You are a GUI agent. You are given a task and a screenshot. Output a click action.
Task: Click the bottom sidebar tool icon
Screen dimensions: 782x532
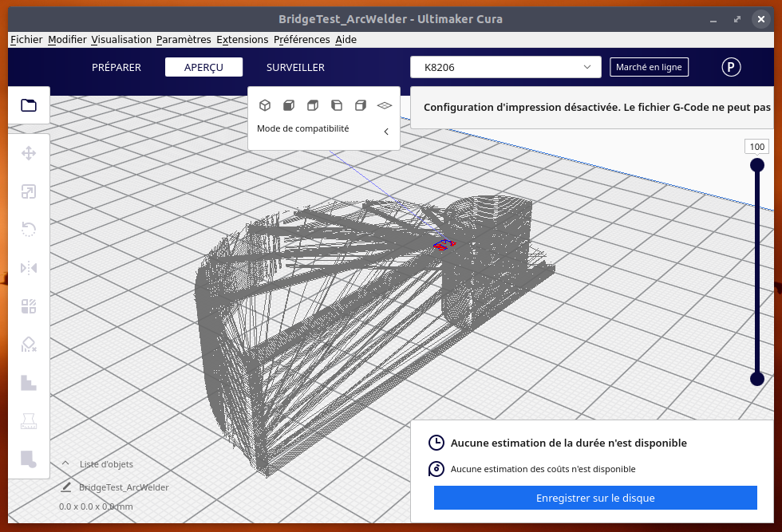coord(29,459)
